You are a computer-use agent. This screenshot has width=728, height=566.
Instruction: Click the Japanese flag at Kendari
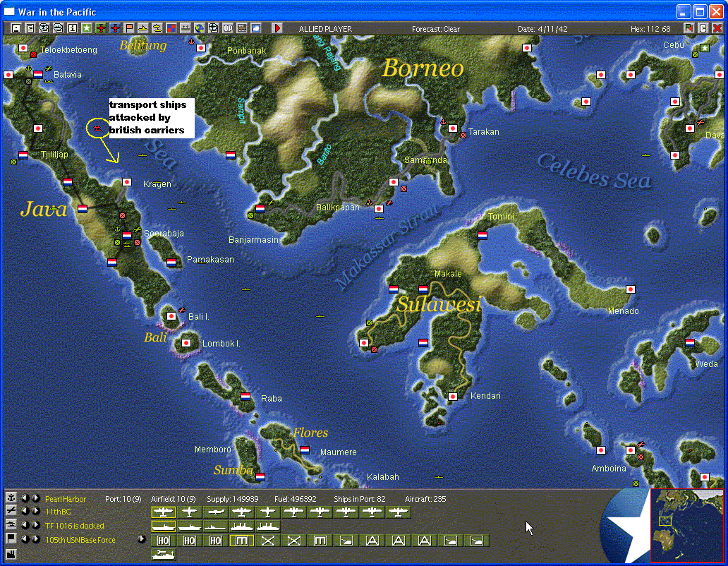[x=453, y=397]
